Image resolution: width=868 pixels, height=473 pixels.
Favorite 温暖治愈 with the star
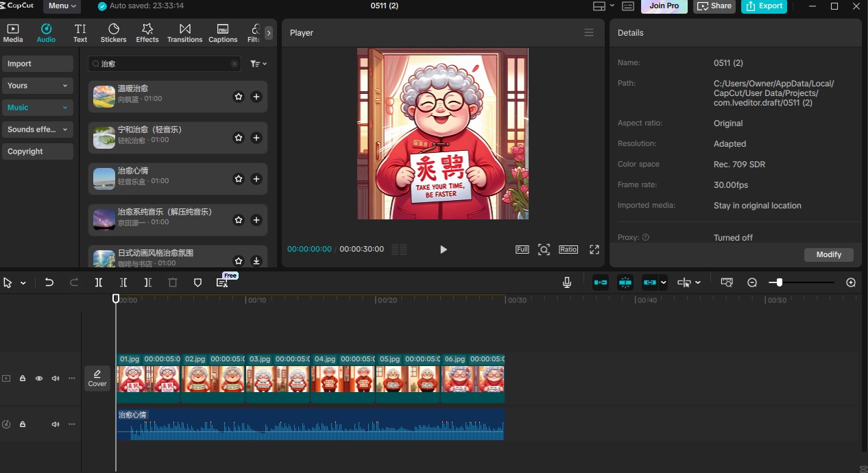click(x=239, y=97)
